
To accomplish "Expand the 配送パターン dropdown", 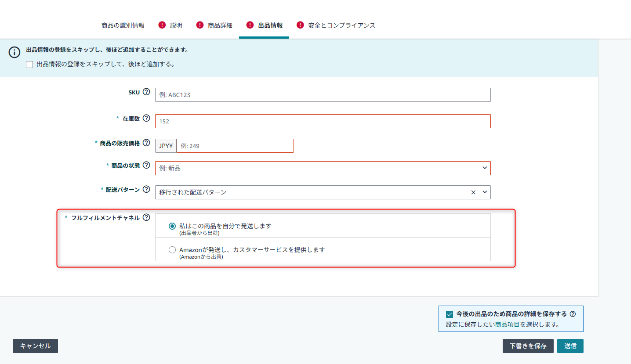I will pyautogui.click(x=484, y=192).
